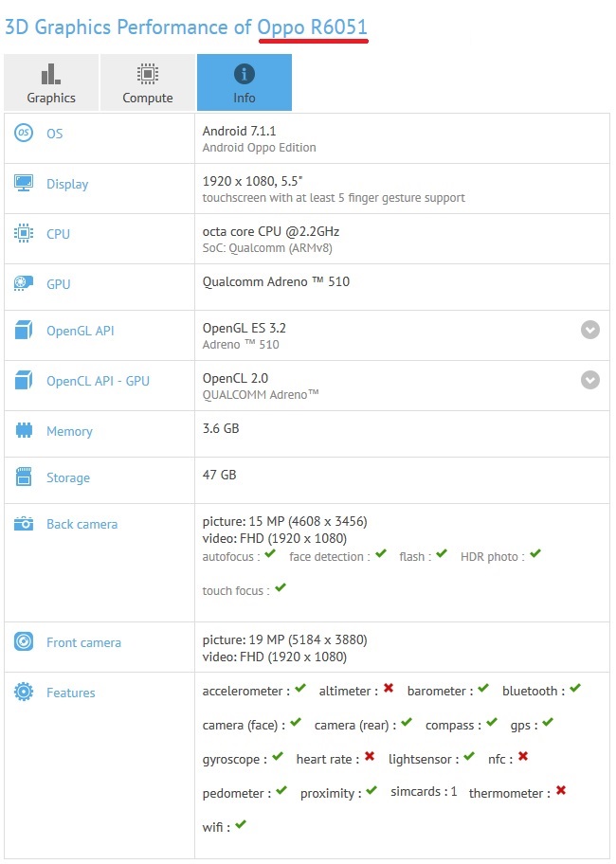Open the Compute tab

click(x=148, y=83)
